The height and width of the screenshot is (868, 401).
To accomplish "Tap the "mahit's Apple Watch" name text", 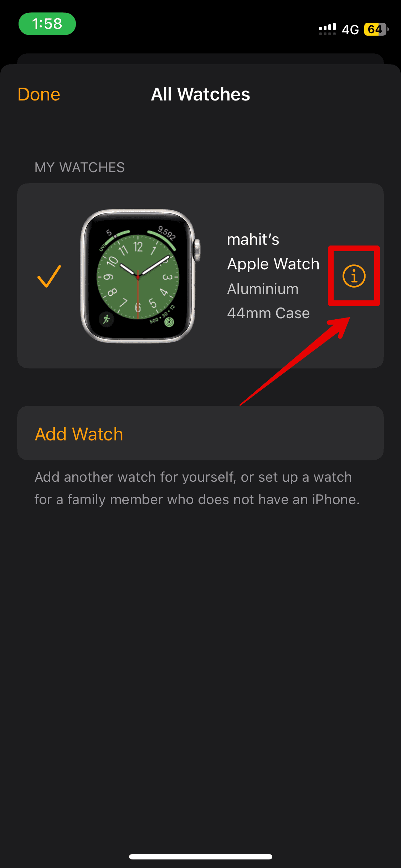I will tap(273, 252).
